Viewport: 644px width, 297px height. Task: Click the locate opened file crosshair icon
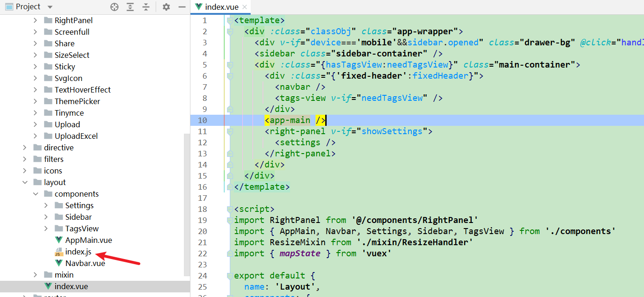pos(114,7)
